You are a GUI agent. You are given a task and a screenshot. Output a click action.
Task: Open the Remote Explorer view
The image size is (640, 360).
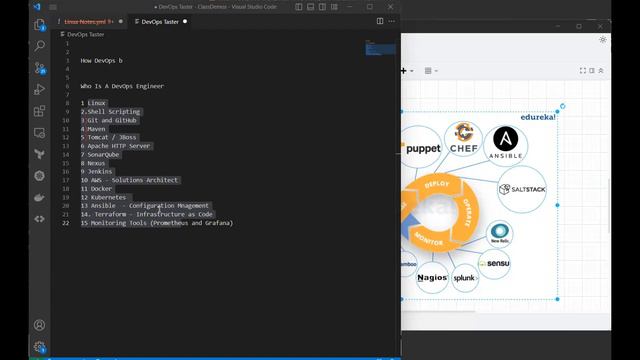tap(40, 133)
